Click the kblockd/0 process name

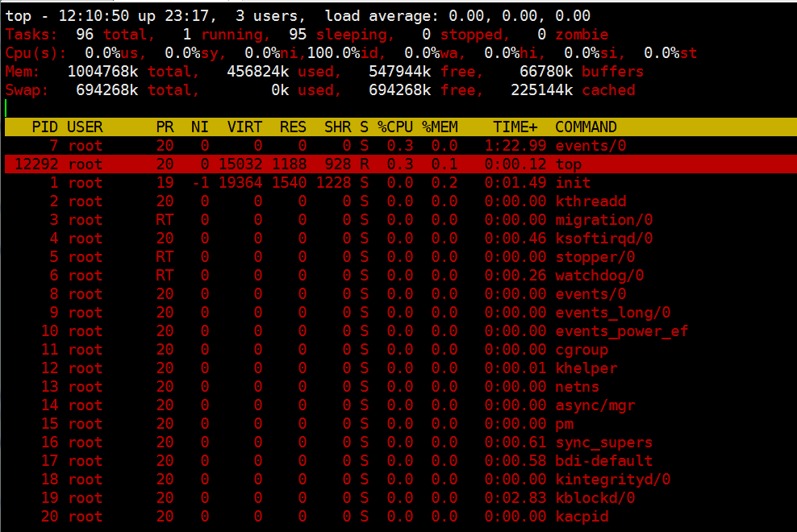pos(595,498)
